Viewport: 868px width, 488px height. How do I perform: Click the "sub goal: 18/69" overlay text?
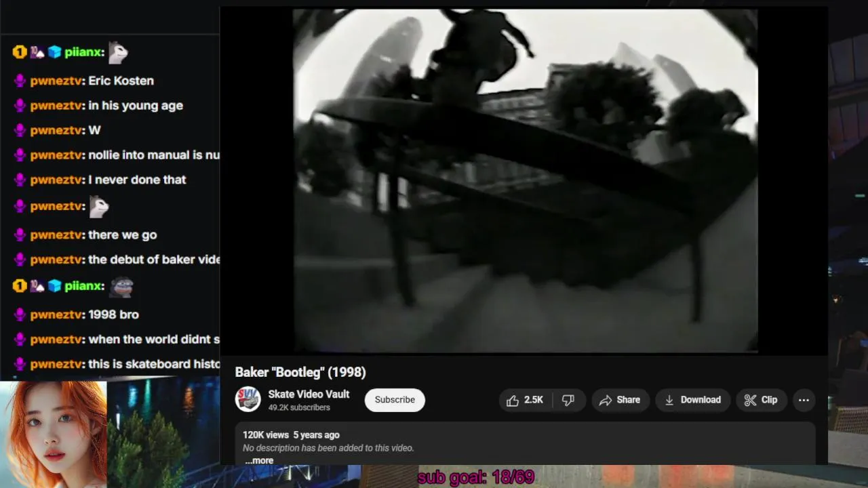[475, 477]
